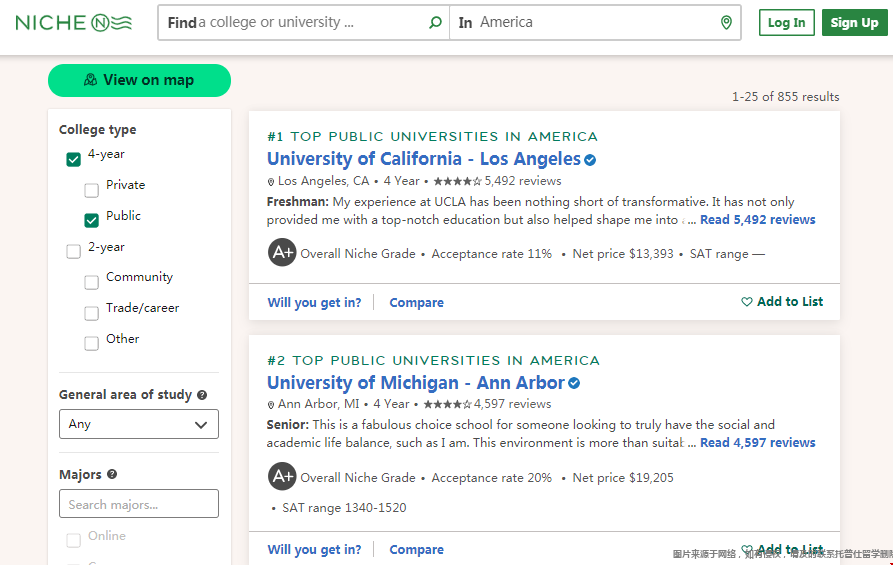Click the College type heading
Image resolution: width=893 pixels, height=565 pixels.
point(97,130)
